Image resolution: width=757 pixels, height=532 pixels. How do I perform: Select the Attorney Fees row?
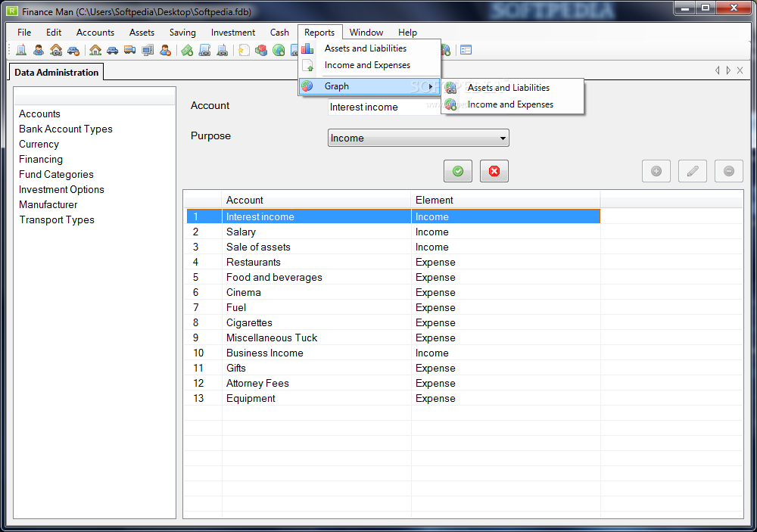pyautogui.click(x=394, y=383)
